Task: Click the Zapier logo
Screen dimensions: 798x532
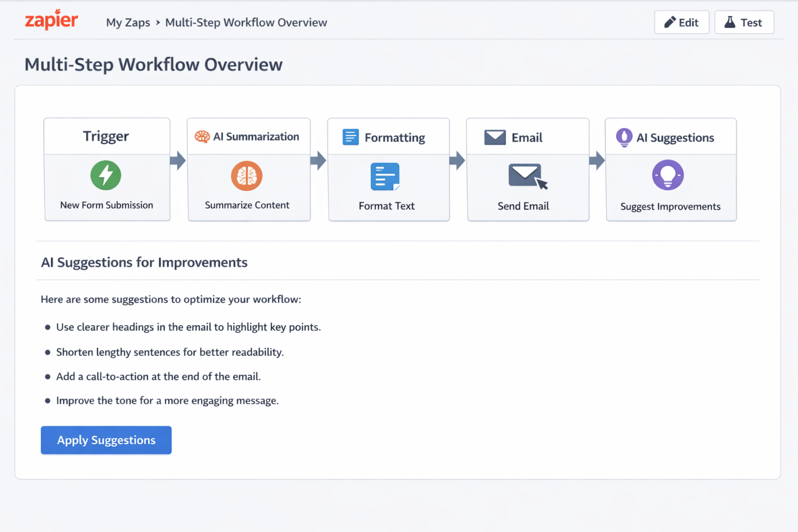Action: pyautogui.click(x=51, y=20)
